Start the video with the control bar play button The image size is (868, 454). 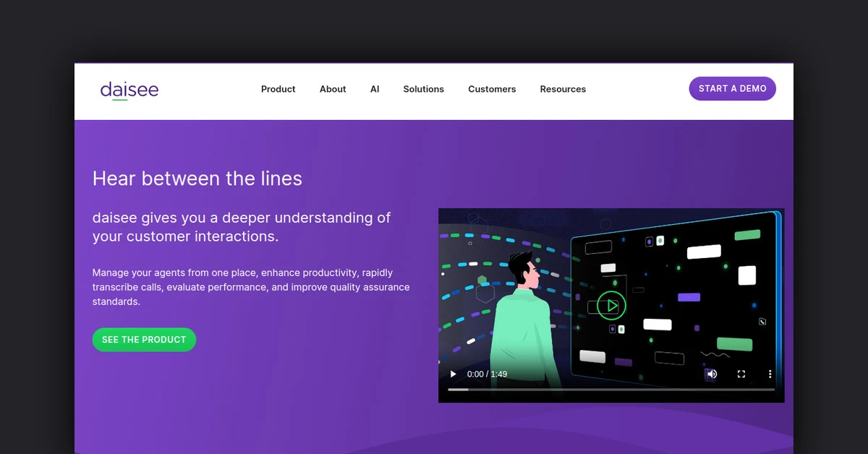[x=454, y=374]
